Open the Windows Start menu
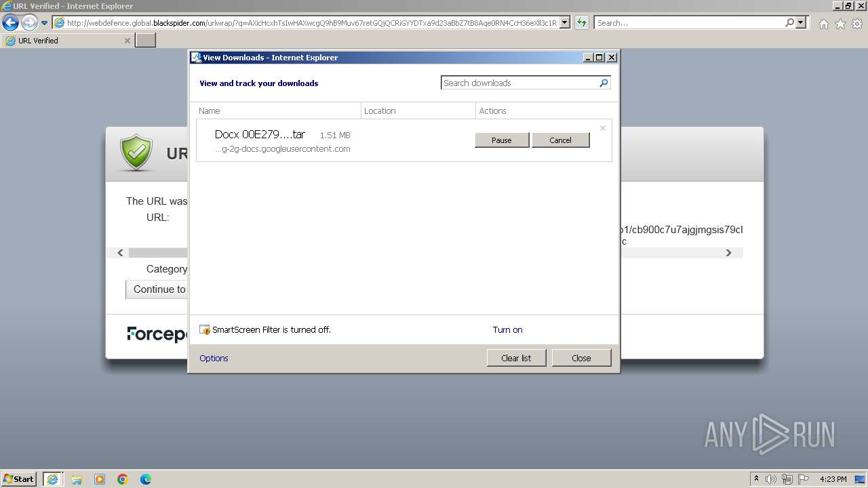 [x=19, y=479]
